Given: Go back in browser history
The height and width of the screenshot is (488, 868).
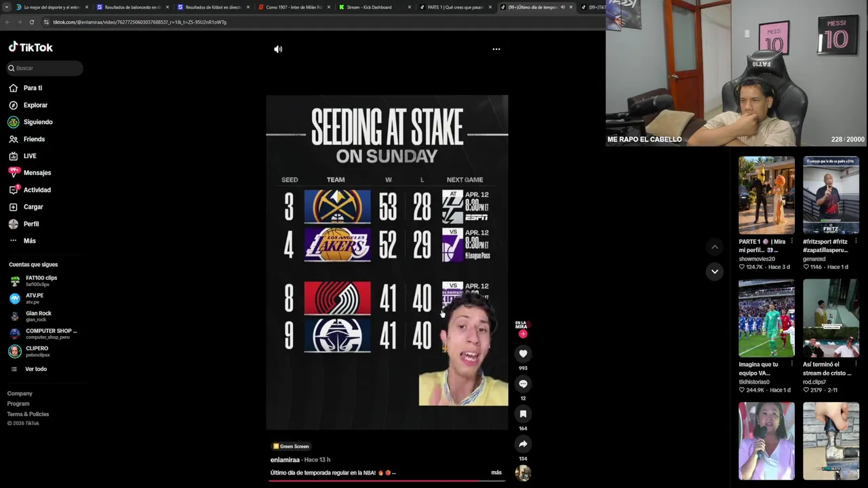Looking at the screenshot, I should (x=7, y=22).
